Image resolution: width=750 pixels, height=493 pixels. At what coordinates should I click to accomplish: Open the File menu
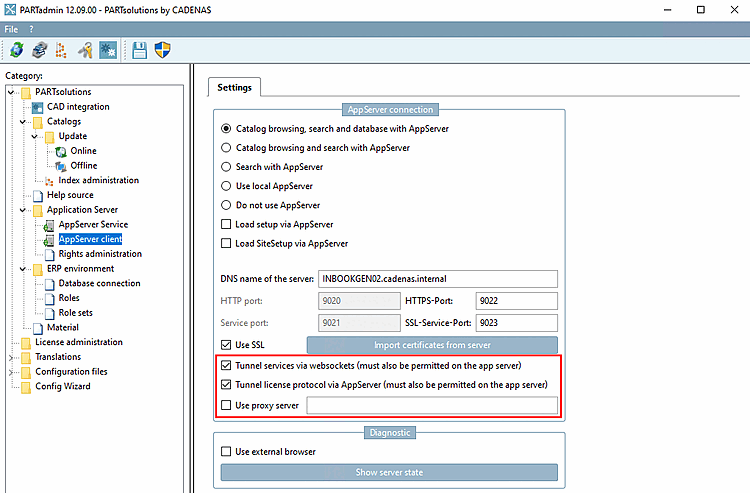coord(11,29)
